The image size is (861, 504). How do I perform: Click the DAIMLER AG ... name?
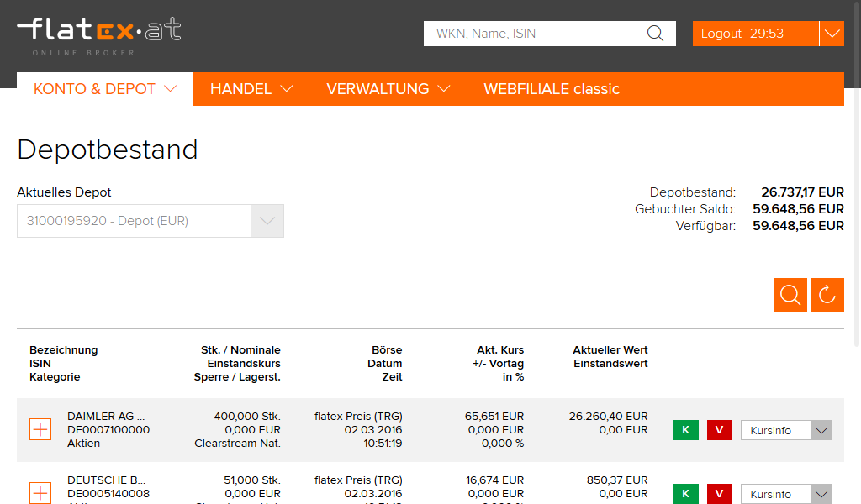click(x=106, y=417)
